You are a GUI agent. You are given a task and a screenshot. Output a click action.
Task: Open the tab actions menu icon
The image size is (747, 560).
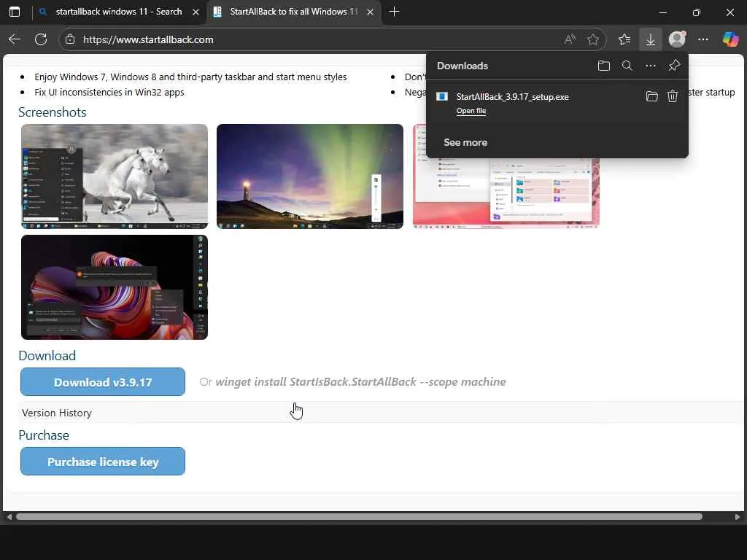(15, 12)
